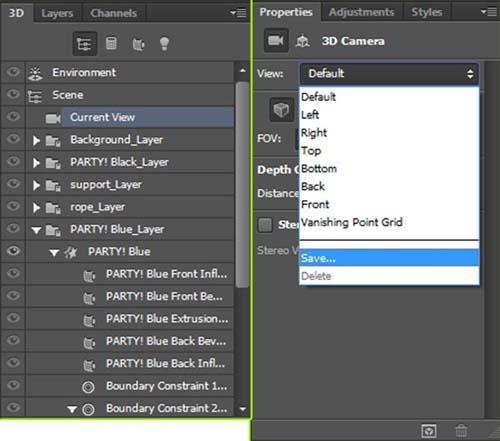Click the 3D panel scroll down arrow

tap(243, 409)
